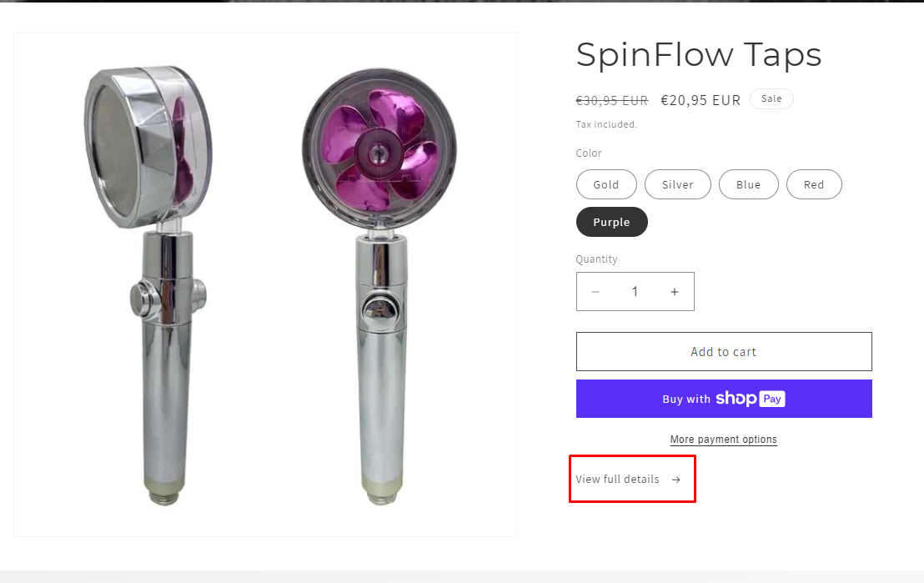This screenshot has height=583, width=924.
Task: Click the quantity number field
Action: 635,292
